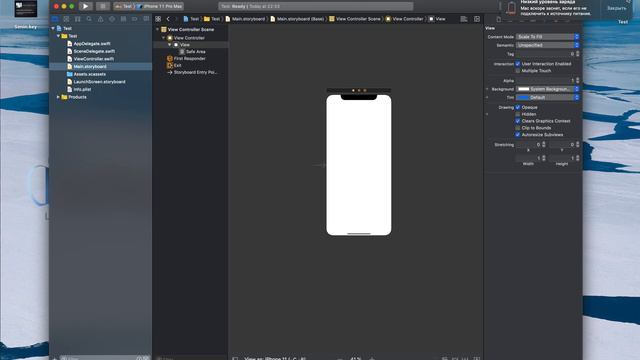
Task: Collapse the View Controller outline item
Action: click(164, 38)
